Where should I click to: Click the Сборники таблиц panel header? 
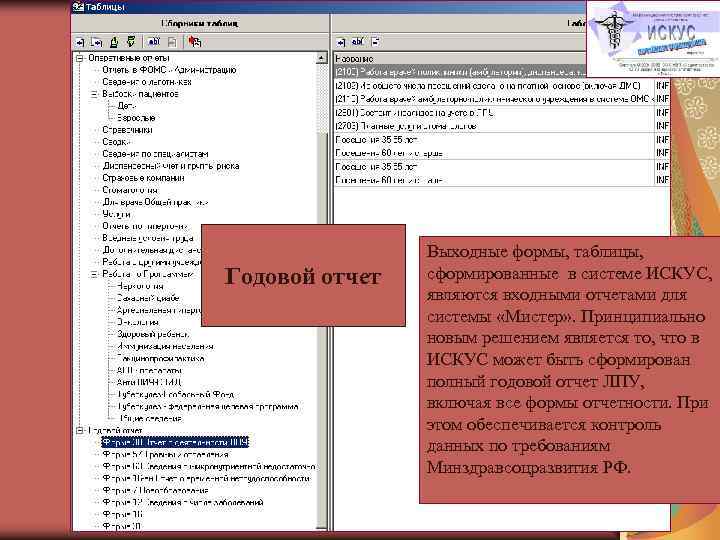200,23
